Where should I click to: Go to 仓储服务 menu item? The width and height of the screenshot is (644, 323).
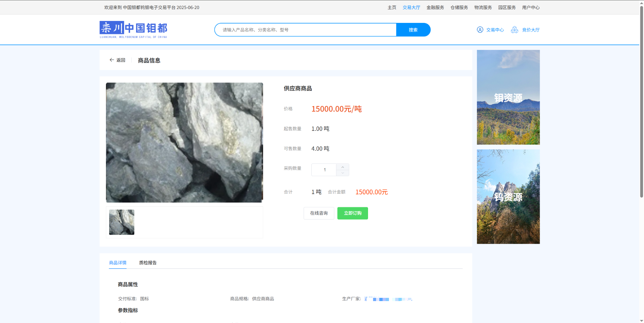click(x=459, y=7)
